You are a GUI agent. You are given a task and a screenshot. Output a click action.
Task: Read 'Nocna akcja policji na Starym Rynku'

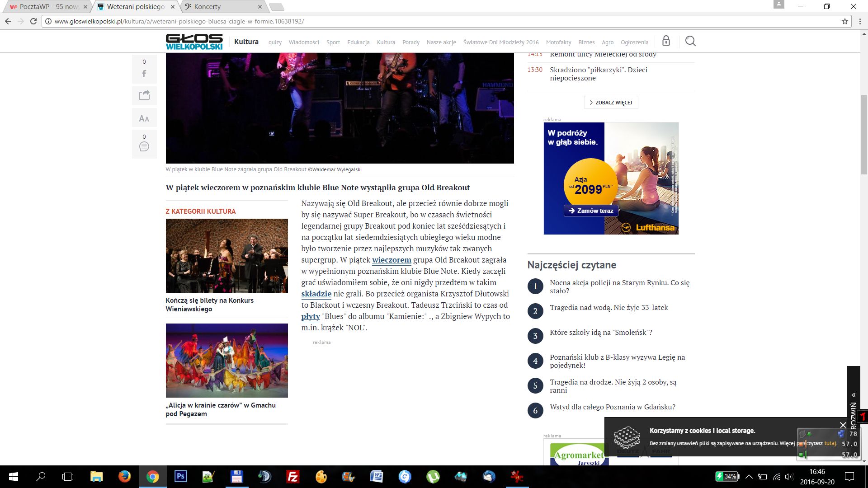[x=619, y=286]
